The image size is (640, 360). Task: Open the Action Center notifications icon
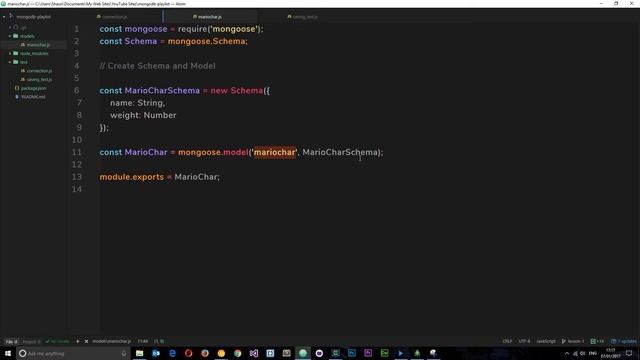[629, 353]
